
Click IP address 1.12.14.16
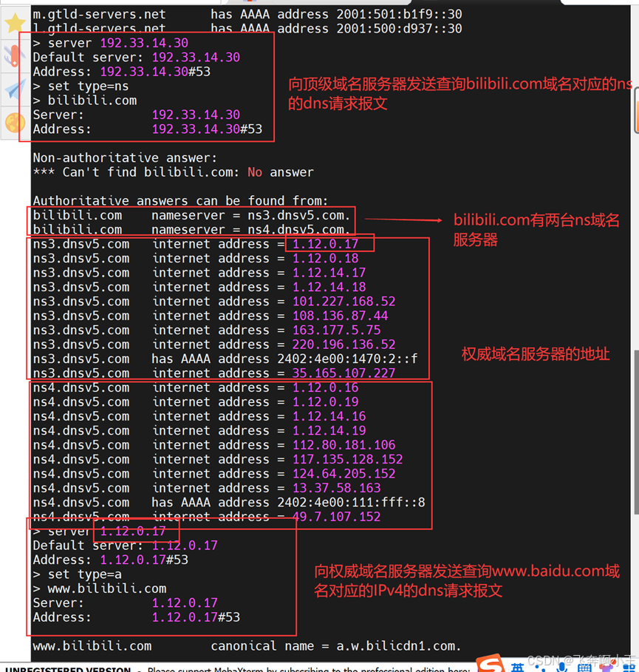(x=329, y=416)
